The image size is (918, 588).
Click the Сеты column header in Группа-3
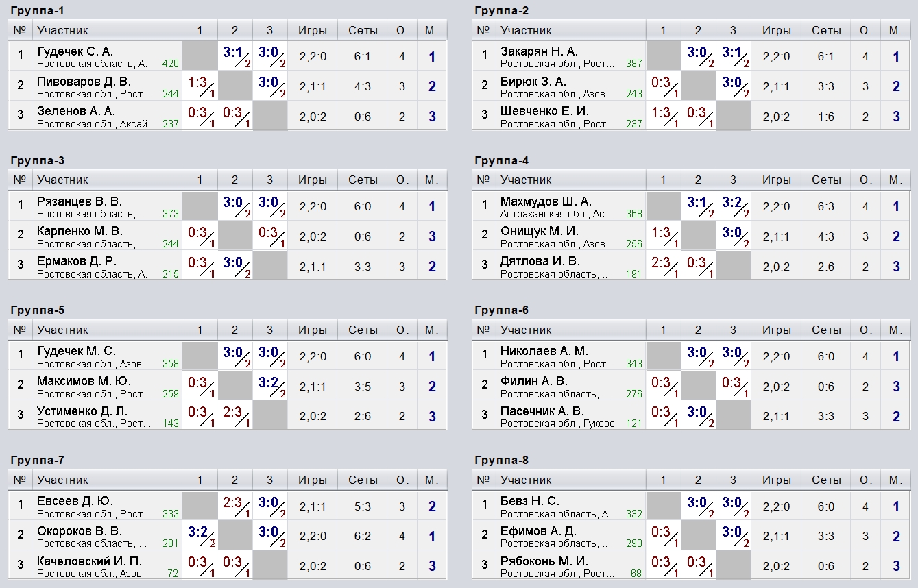[x=363, y=180]
